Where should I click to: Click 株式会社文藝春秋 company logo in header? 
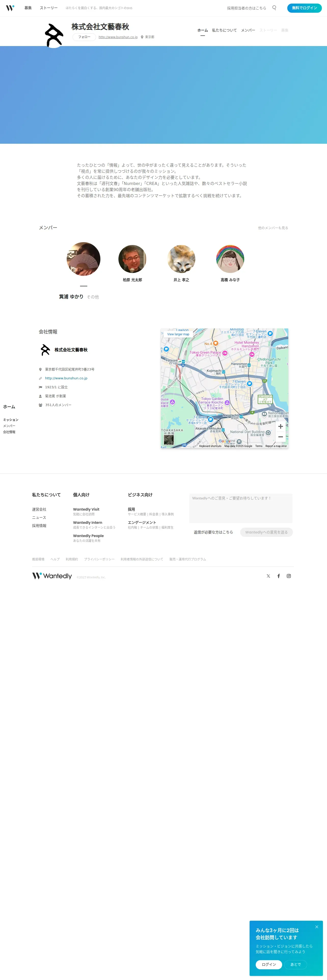click(54, 35)
